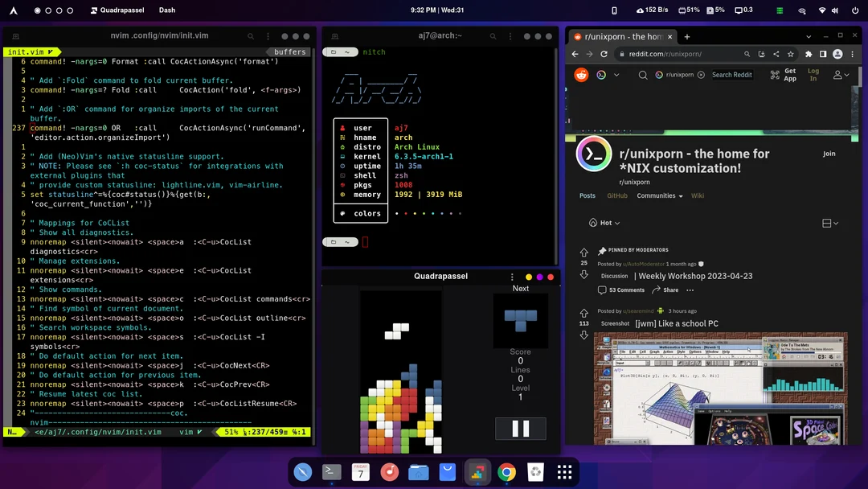
Task: Launch Chrome from the dock
Action: (x=506, y=472)
